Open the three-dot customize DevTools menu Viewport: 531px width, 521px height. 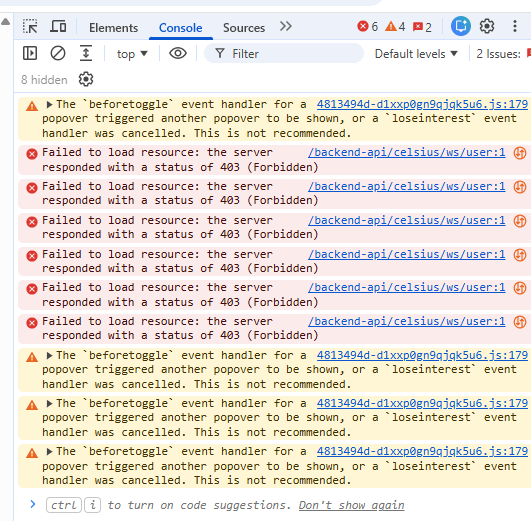point(515,26)
